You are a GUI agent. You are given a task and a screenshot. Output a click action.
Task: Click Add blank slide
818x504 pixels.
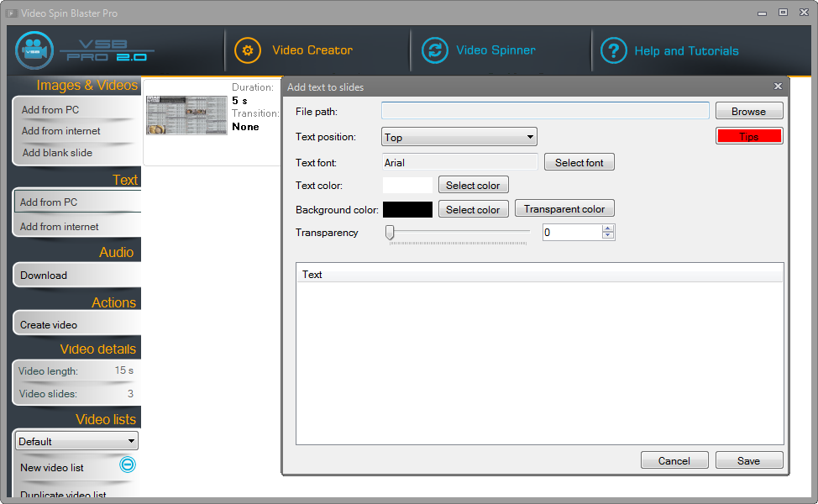point(57,153)
